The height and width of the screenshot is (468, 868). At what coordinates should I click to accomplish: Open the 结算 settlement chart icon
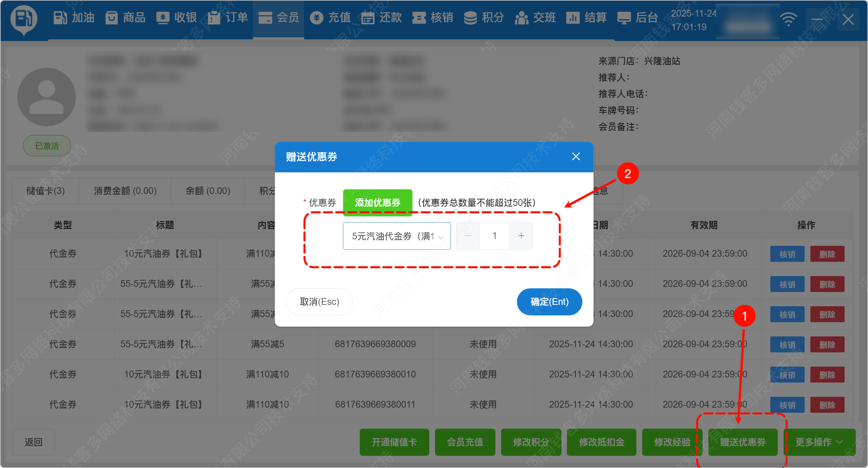pos(573,18)
